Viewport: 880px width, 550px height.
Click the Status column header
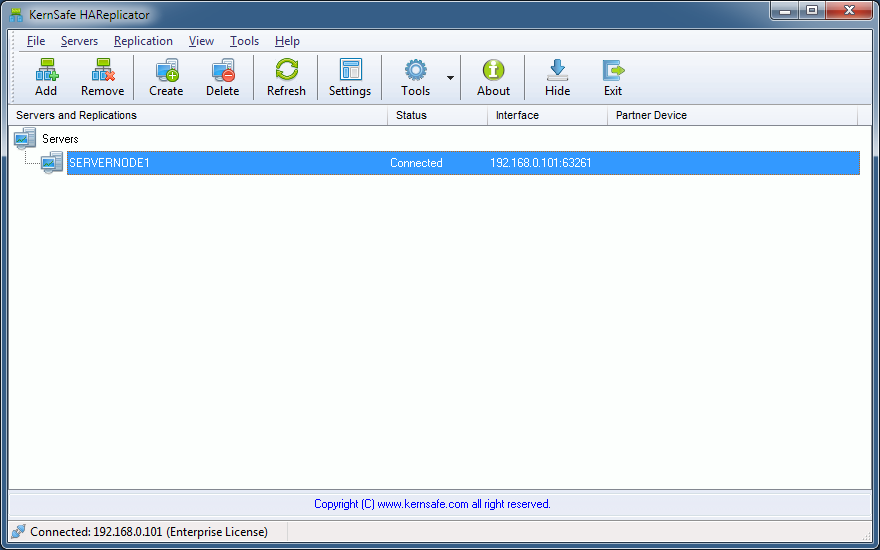click(x=437, y=115)
